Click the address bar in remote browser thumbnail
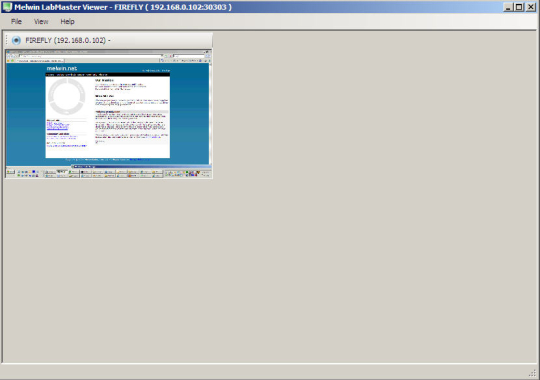Screen dimensions: 540x380 [91, 55]
